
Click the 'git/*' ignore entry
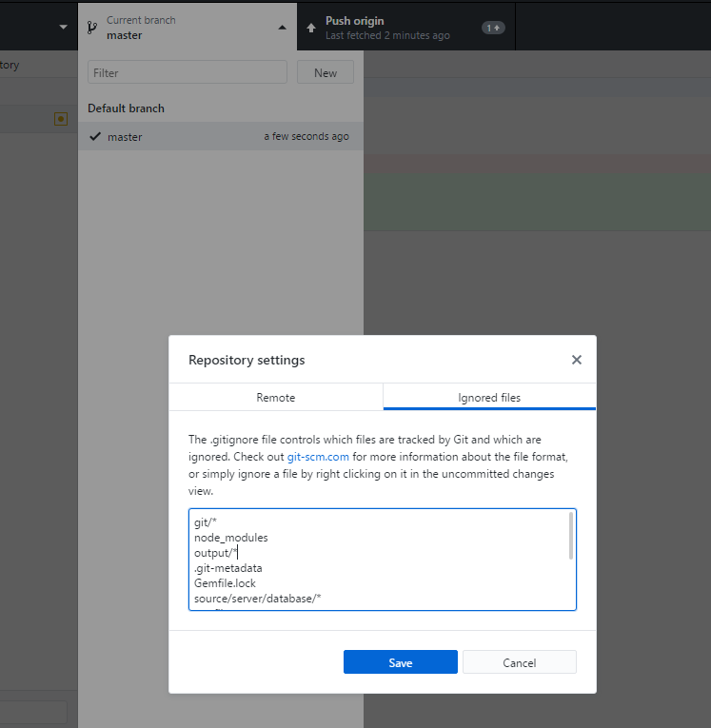[206, 522]
